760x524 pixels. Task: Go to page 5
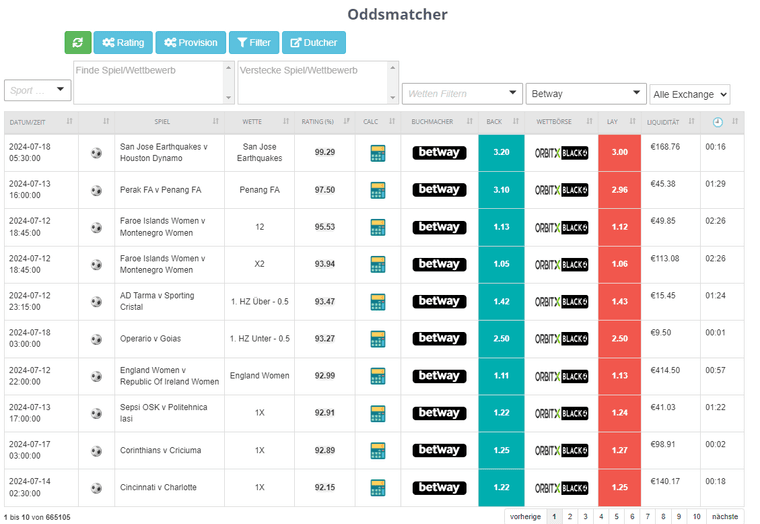pyautogui.click(x=617, y=517)
